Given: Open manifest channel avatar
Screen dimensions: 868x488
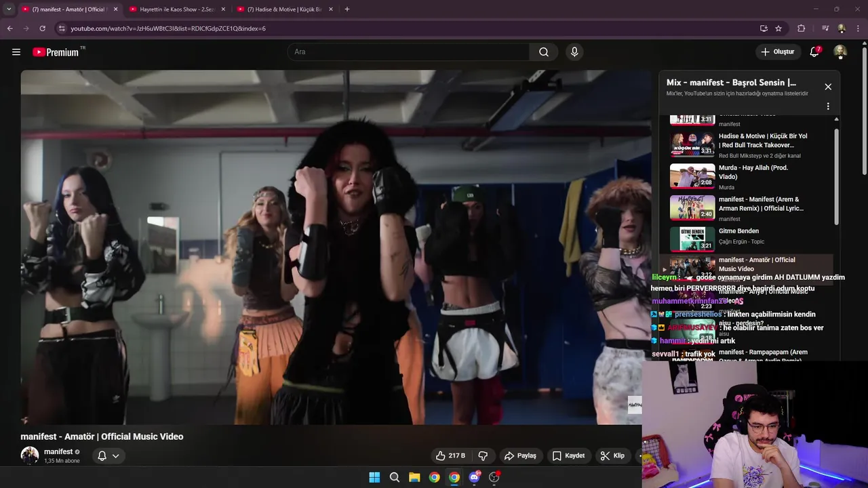Looking at the screenshot, I should (30, 455).
